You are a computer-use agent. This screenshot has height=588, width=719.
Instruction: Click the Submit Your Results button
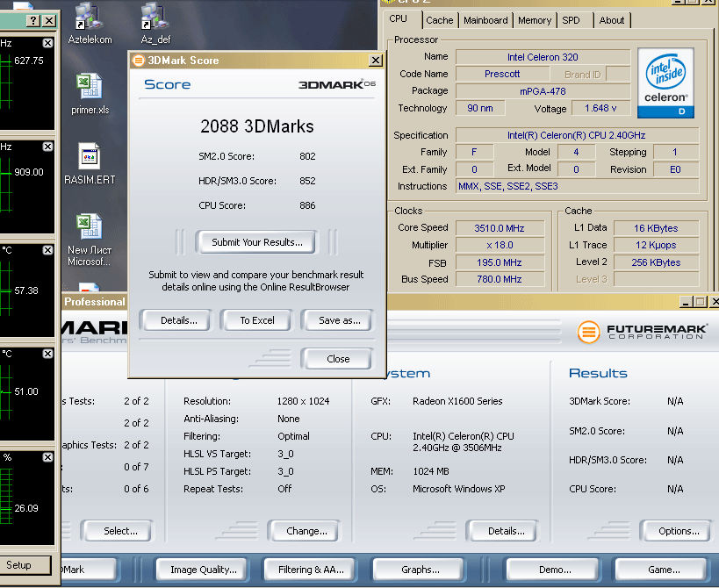point(256,242)
